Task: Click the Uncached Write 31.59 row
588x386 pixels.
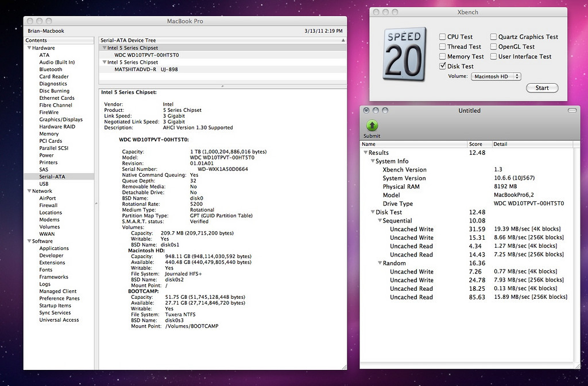Action: pos(466,229)
